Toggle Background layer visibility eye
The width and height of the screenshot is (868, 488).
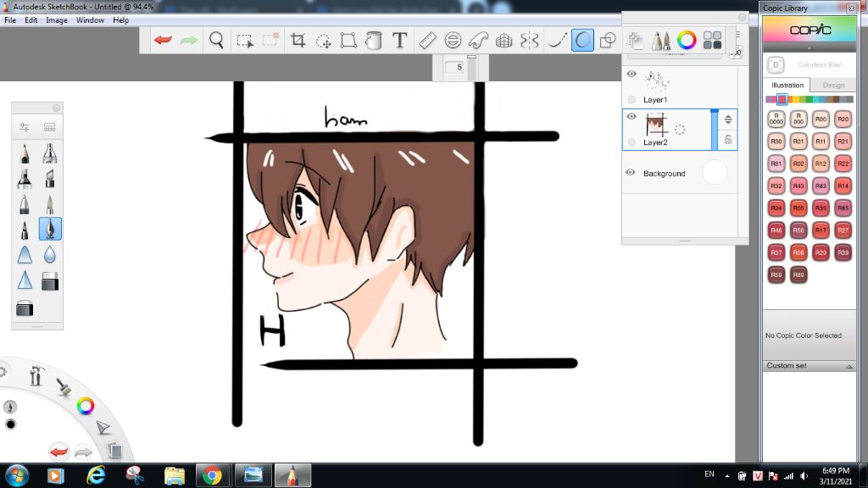(631, 173)
